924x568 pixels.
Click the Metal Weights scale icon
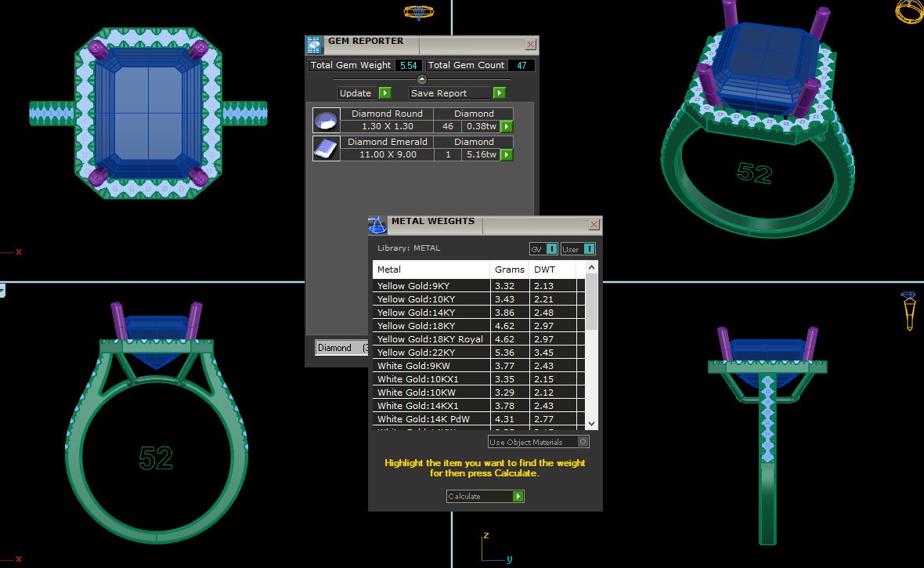tap(377, 226)
